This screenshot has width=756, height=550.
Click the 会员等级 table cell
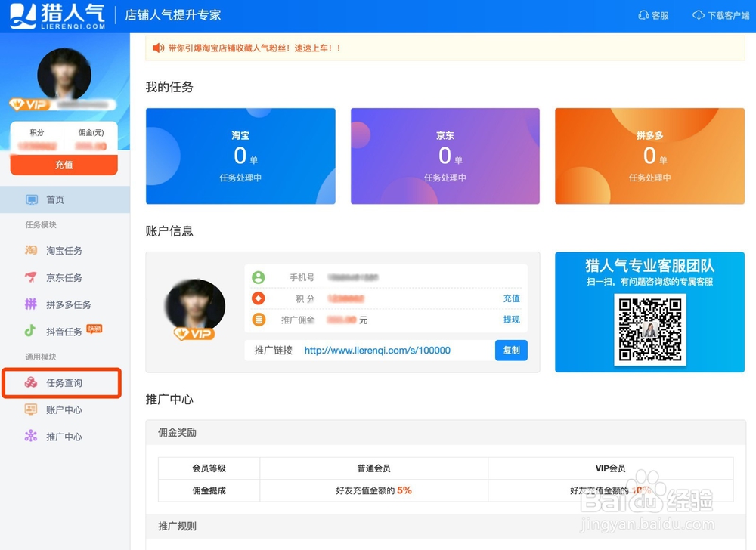coord(209,468)
